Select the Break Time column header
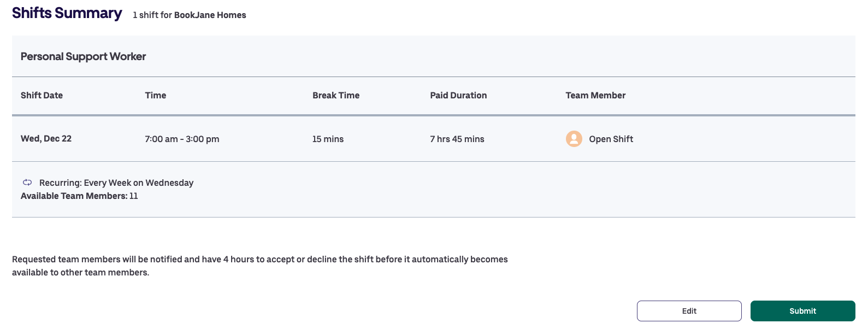The height and width of the screenshot is (329, 868). (335, 95)
